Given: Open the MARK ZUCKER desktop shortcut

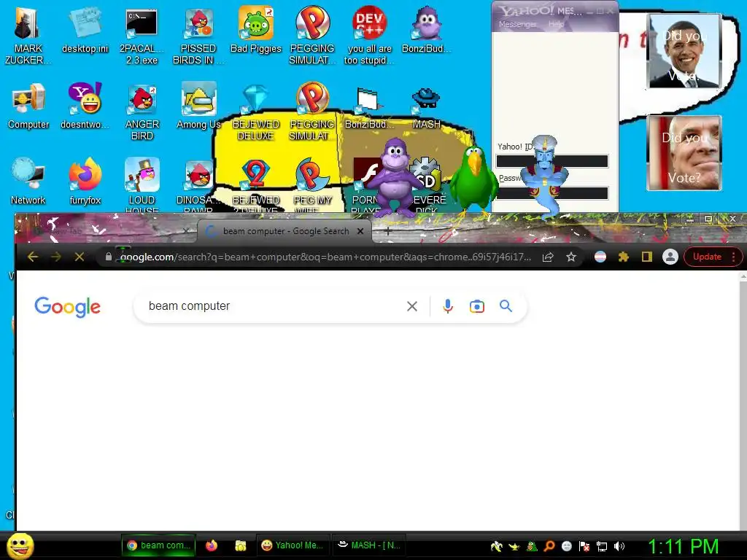Looking at the screenshot, I should pos(27,35).
